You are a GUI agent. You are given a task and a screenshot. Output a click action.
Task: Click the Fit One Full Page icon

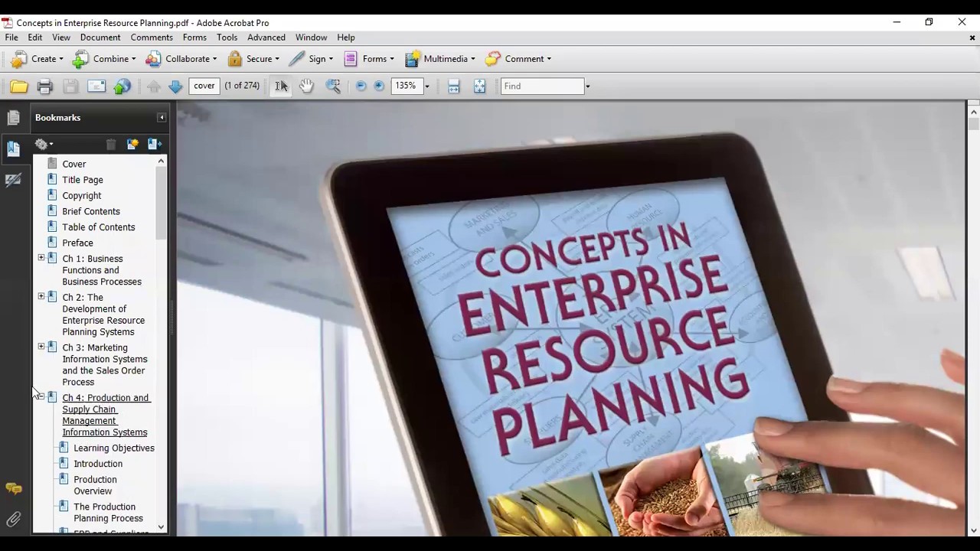pos(479,86)
